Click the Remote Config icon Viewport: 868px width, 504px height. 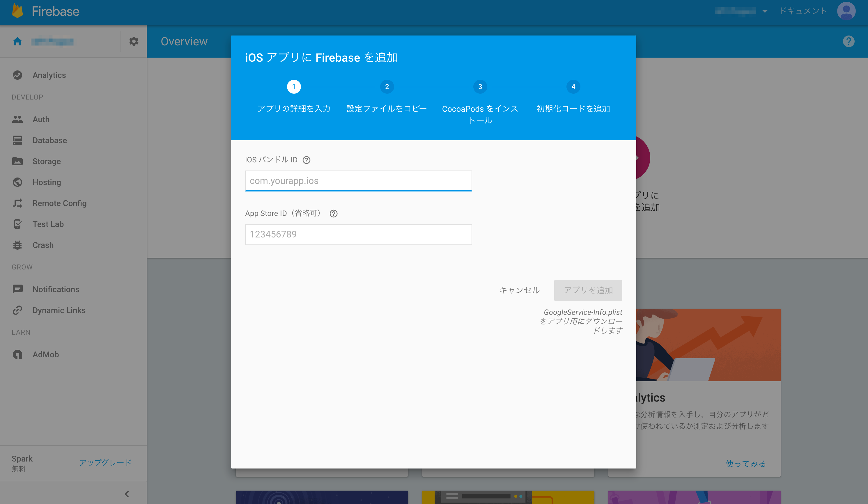pos(17,203)
